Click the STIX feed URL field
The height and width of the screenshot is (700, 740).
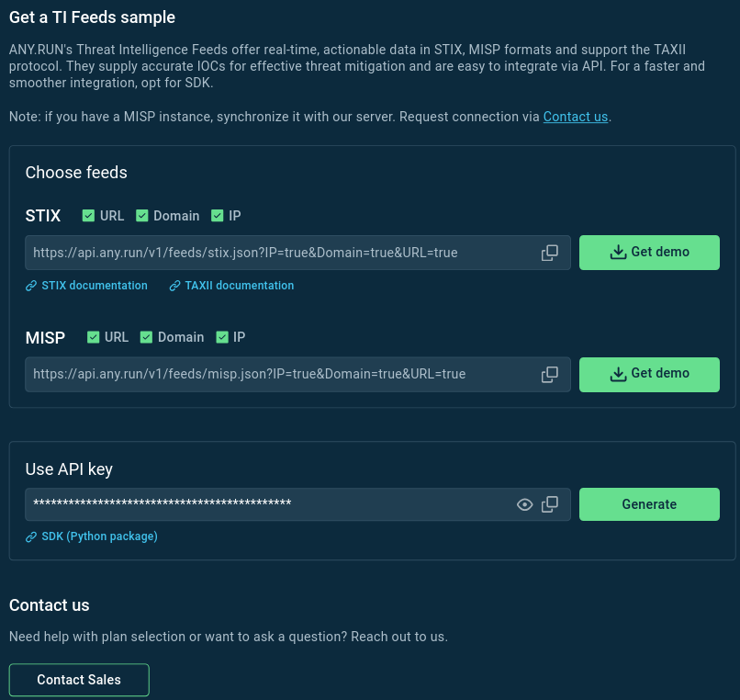(x=275, y=253)
